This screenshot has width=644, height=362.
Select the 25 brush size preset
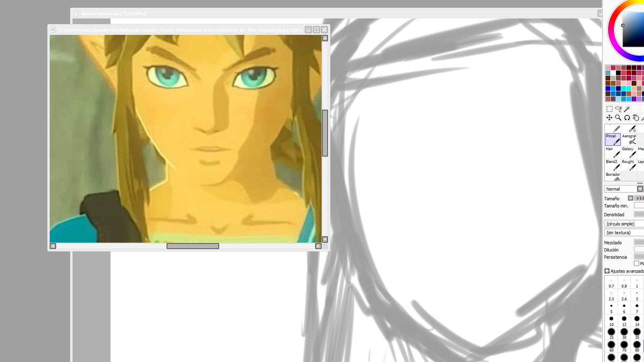[611, 334]
